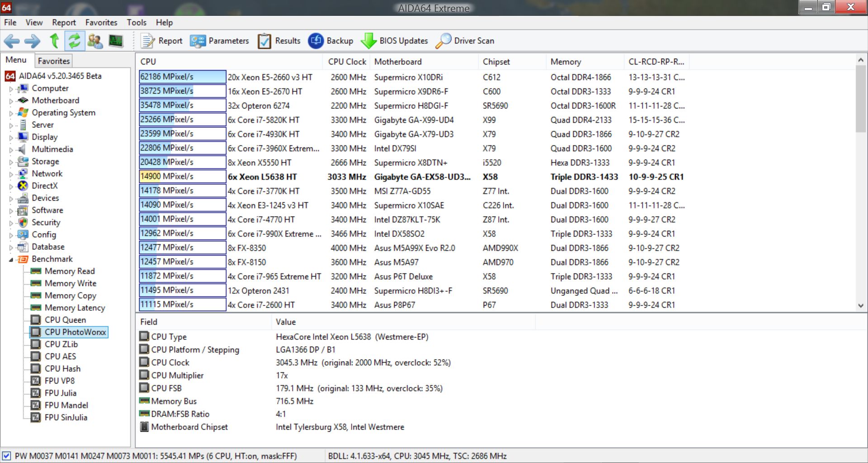Select the Memory Read benchmark icon
The image size is (868, 463).
coord(36,271)
